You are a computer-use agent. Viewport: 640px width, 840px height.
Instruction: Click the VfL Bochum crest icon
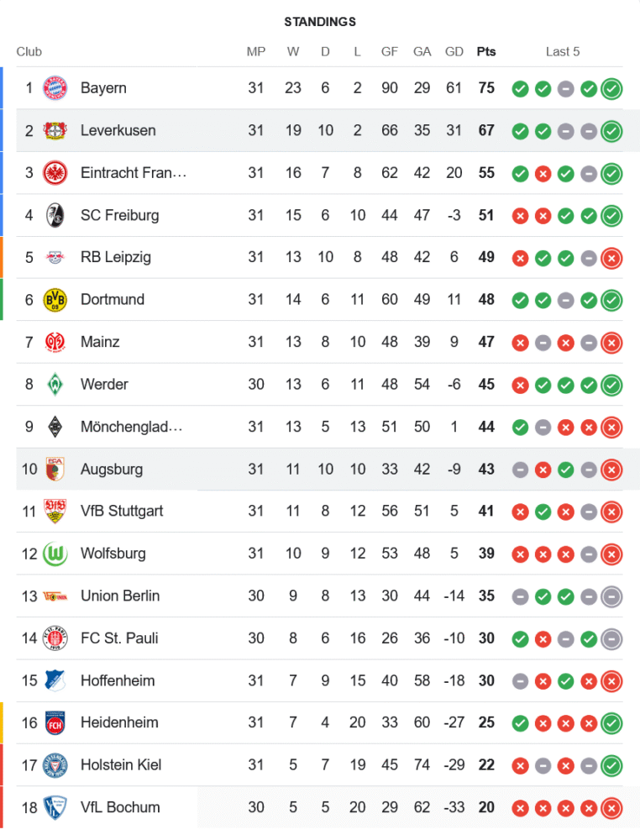pos(55,807)
